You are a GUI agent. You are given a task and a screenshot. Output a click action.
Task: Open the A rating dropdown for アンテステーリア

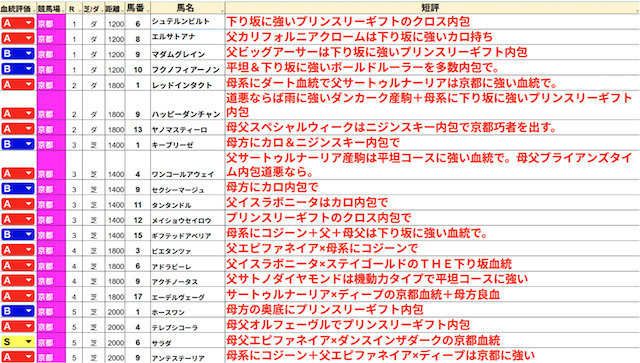tap(28, 356)
